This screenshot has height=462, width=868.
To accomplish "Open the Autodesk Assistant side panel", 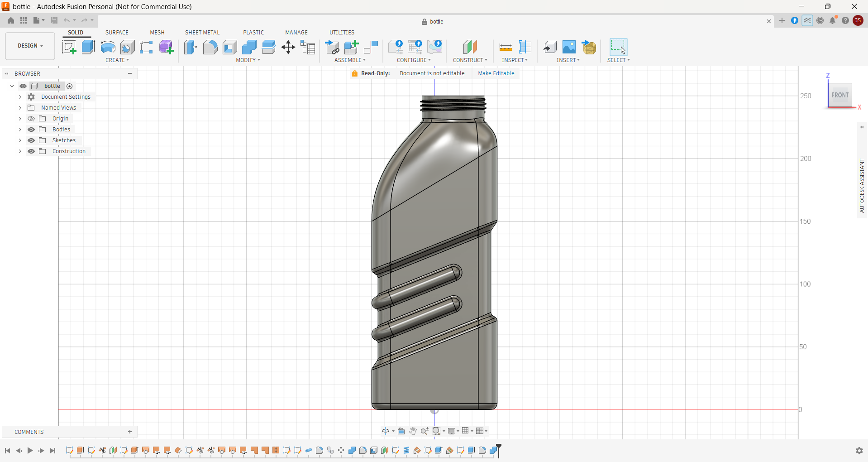I will point(862,186).
